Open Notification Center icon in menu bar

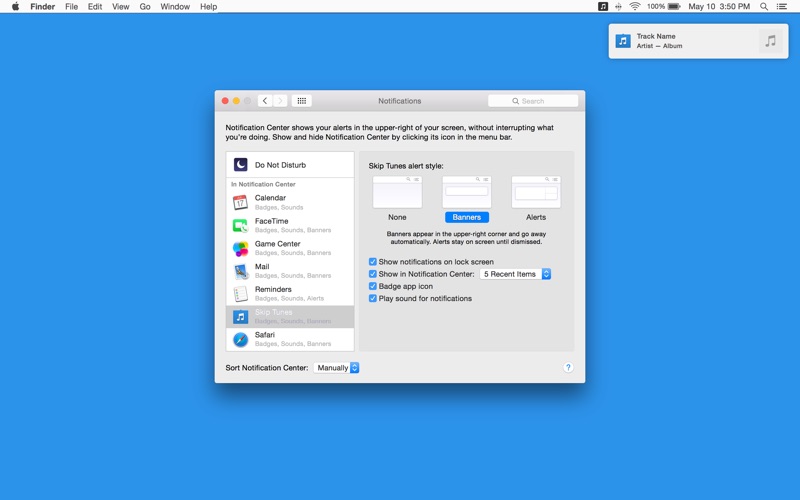point(782,7)
